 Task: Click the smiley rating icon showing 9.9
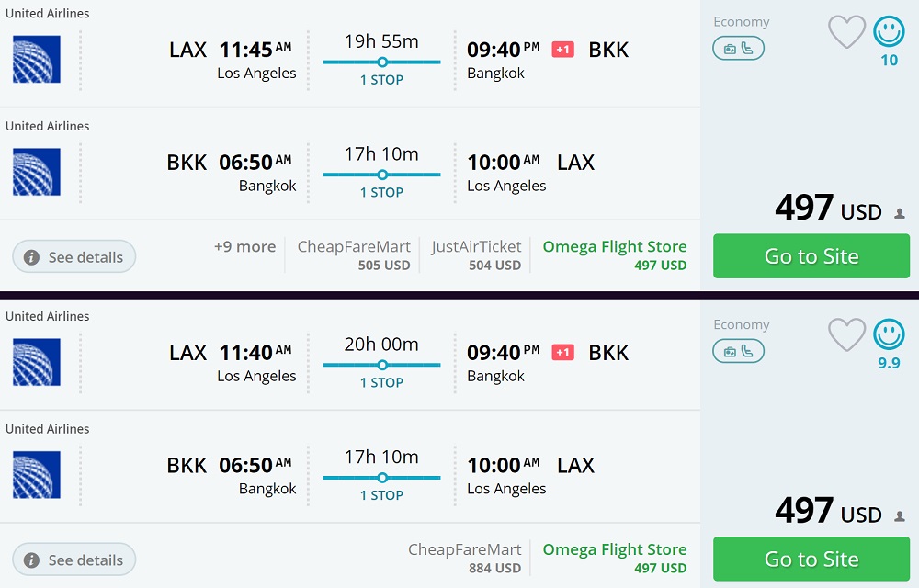point(889,335)
